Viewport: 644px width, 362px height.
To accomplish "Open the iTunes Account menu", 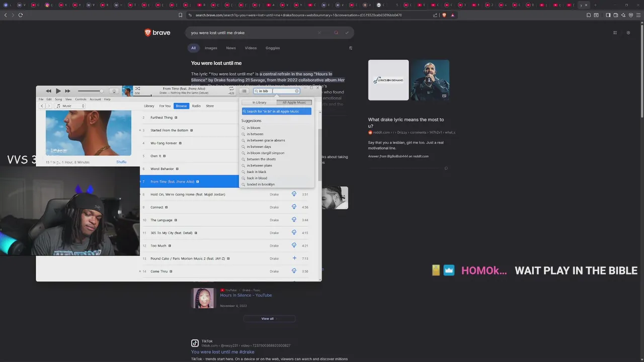I will [x=95, y=99].
